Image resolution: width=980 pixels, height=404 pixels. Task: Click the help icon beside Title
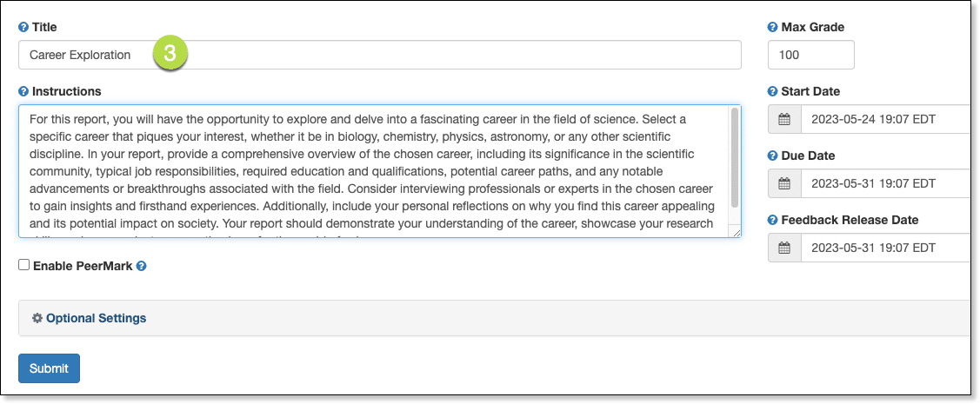point(23,28)
